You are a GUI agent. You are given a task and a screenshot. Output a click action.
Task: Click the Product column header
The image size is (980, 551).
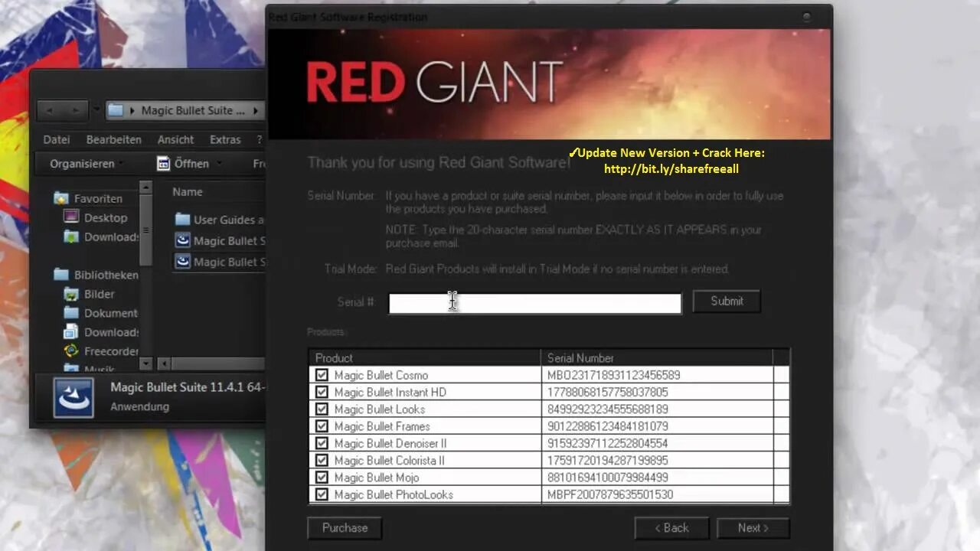tap(425, 357)
